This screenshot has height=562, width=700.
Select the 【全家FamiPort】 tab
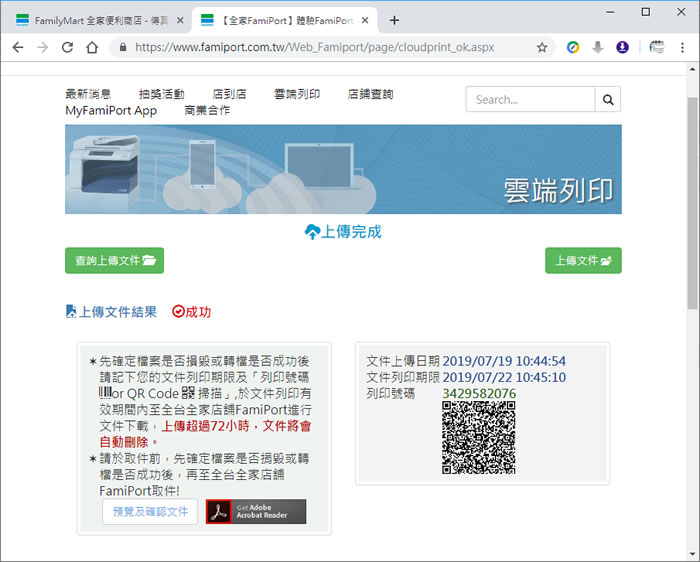(284, 21)
